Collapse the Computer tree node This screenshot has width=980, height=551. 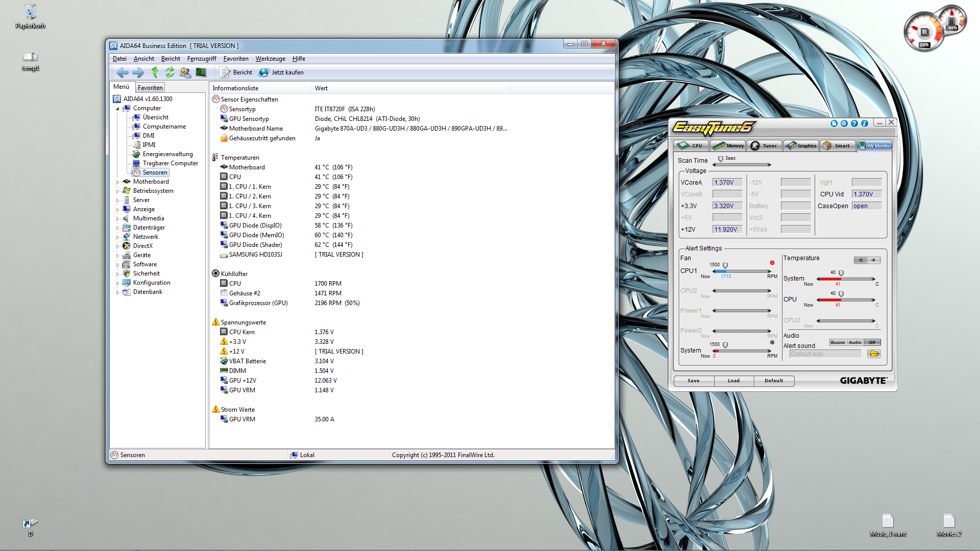117,108
